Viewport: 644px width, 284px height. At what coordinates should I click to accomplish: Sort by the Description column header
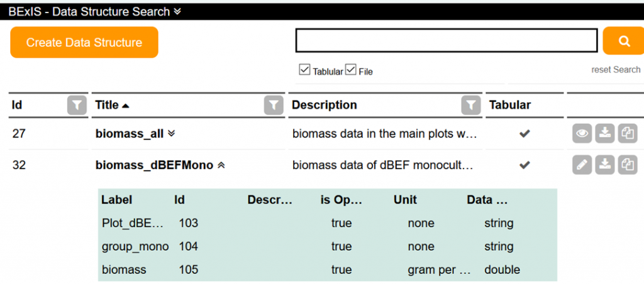pos(324,105)
